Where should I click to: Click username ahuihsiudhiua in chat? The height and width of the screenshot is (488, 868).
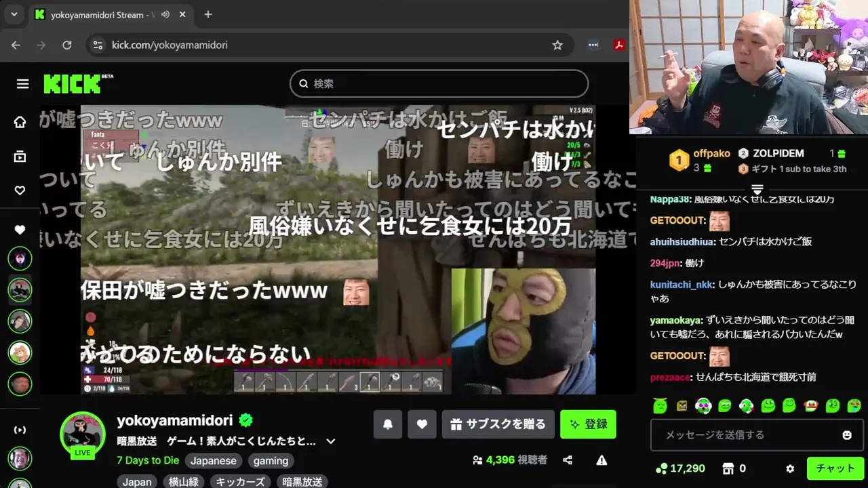point(682,241)
